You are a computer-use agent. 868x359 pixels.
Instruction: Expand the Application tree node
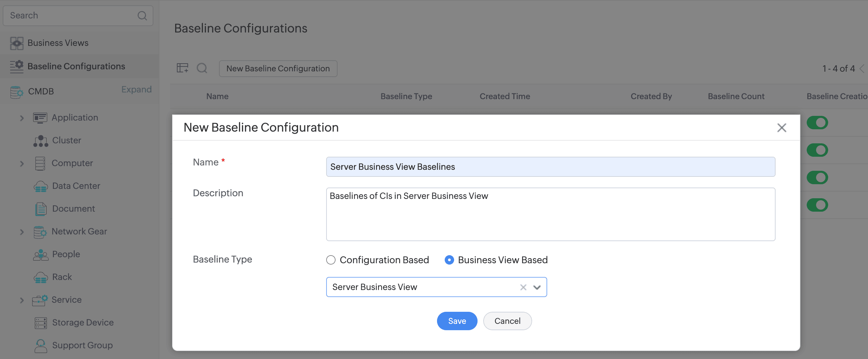(x=21, y=118)
